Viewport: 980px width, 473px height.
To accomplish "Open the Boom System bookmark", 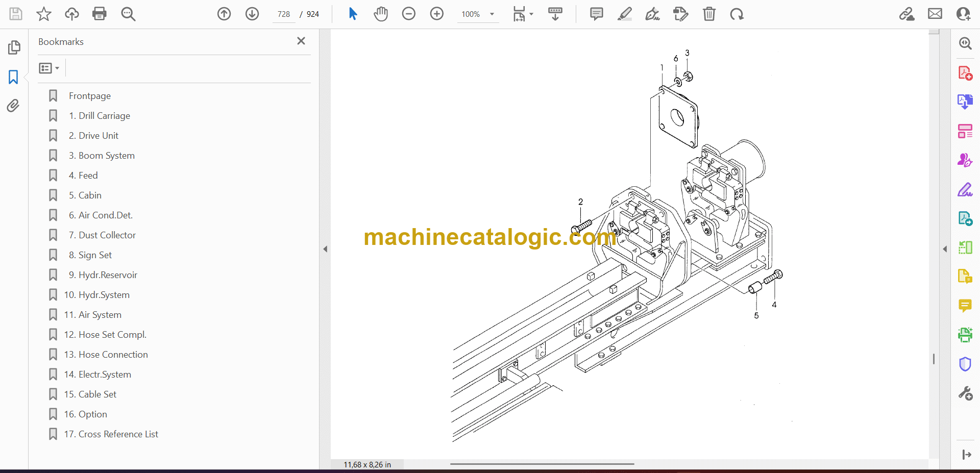I will coord(106,156).
